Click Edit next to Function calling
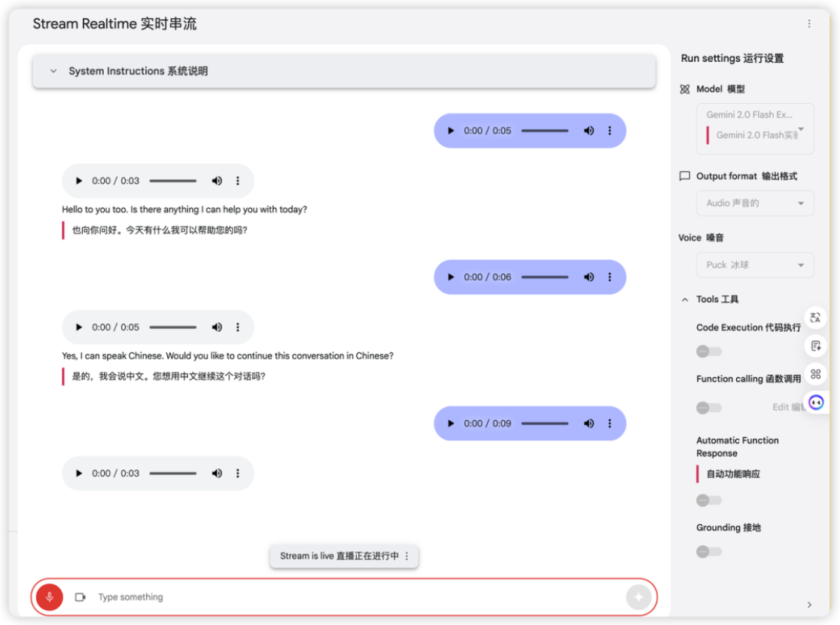Screen dimensions: 840x625 click(787, 407)
